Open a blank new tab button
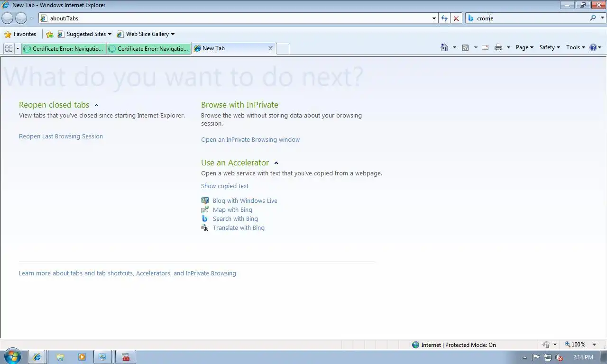The width and height of the screenshot is (607, 364). coord(283,48)
